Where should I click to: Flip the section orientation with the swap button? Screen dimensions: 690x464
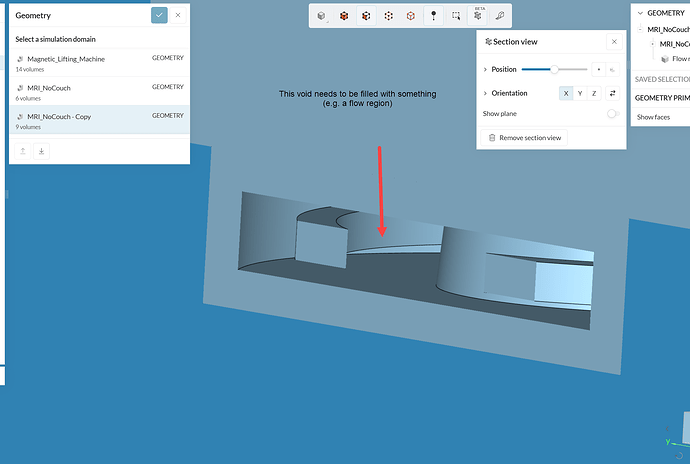pyautogui.click(x=613, y=93)
